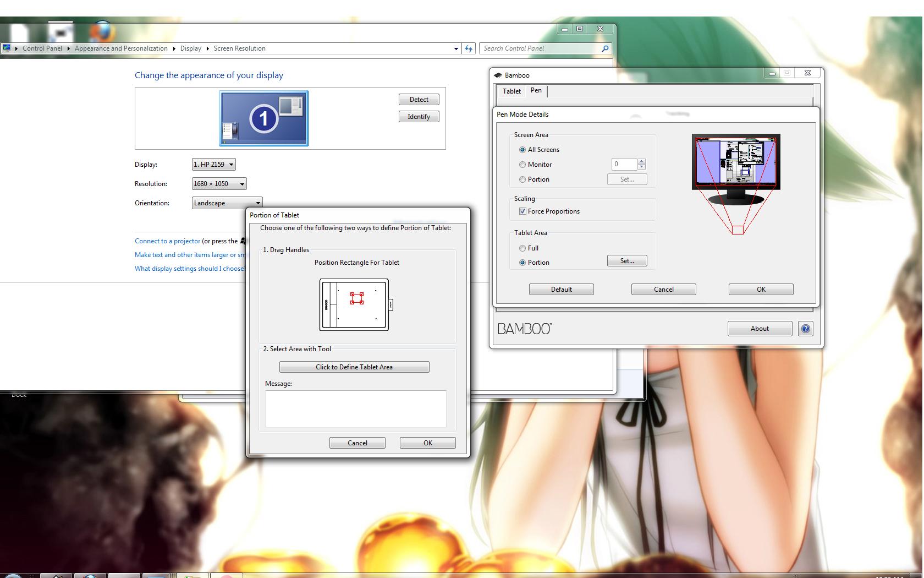Click the magnifier icon in Search Control Panel
This screenshot has height=578, width=924.
[x=605, y=48]
